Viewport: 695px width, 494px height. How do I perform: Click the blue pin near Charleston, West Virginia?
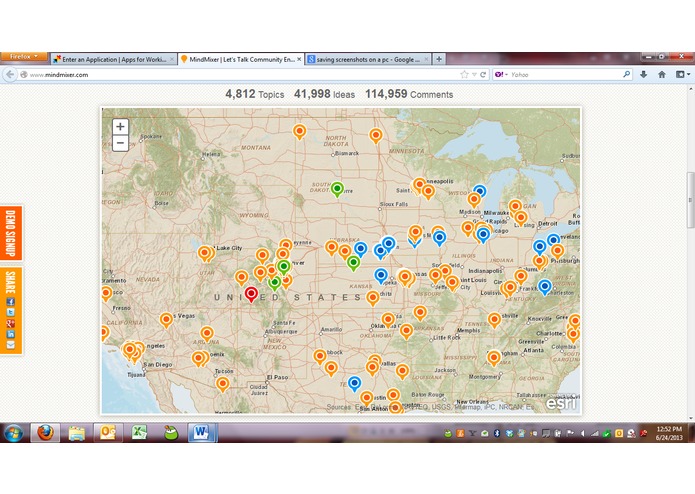(x=545, y=287)
